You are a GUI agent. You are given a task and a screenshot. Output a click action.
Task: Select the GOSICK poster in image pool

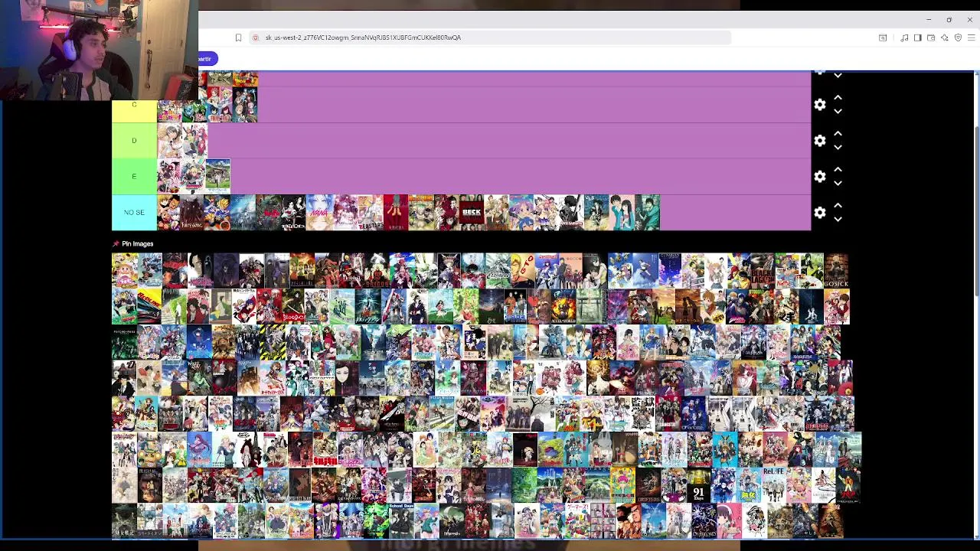(x=836, y=271)
